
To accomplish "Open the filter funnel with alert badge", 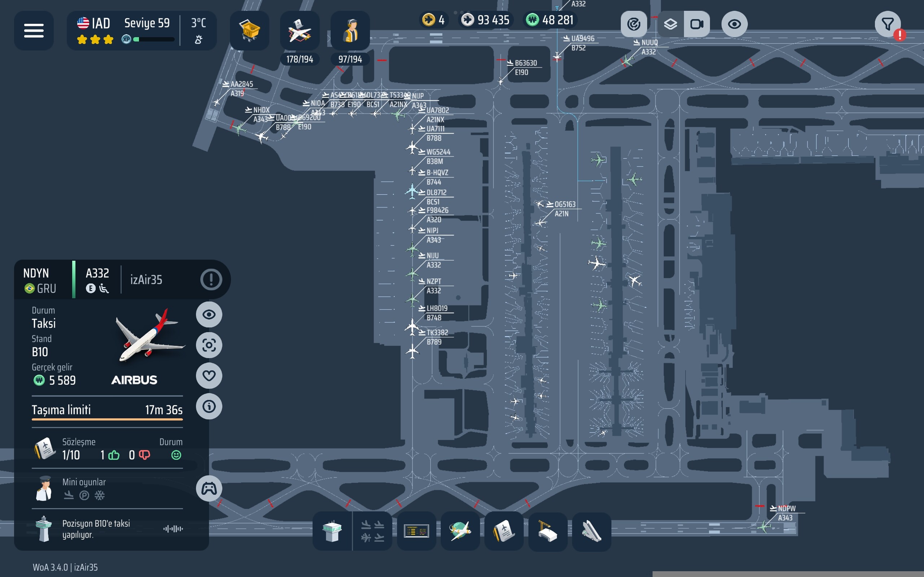I will click(x=888, y=25).
